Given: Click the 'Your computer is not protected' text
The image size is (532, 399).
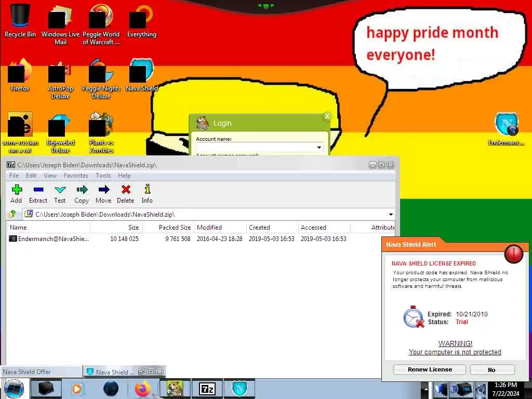Looking at the screenshot, I should click(x=455, y=352).
